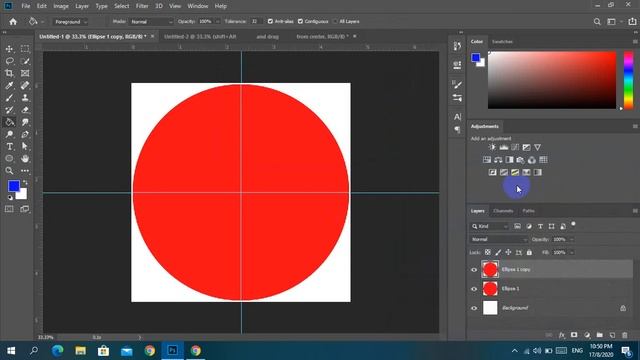Viewport: 640px width, 360px height.
Task: Open the layer Fill dropdown arrow
Action: pyautogui.click(x=571, y=253)
